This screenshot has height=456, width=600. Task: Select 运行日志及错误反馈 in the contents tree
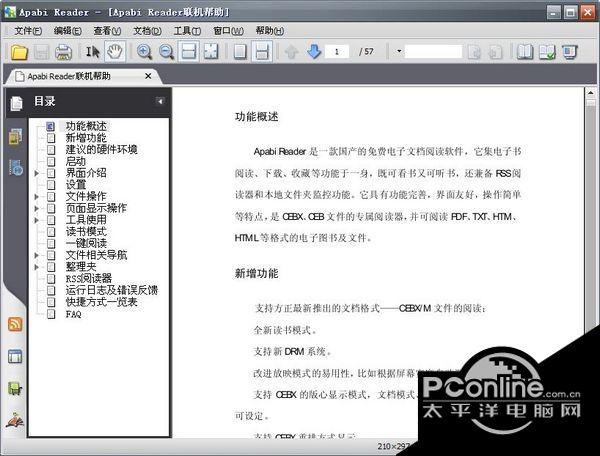click(x=112, y=290)
